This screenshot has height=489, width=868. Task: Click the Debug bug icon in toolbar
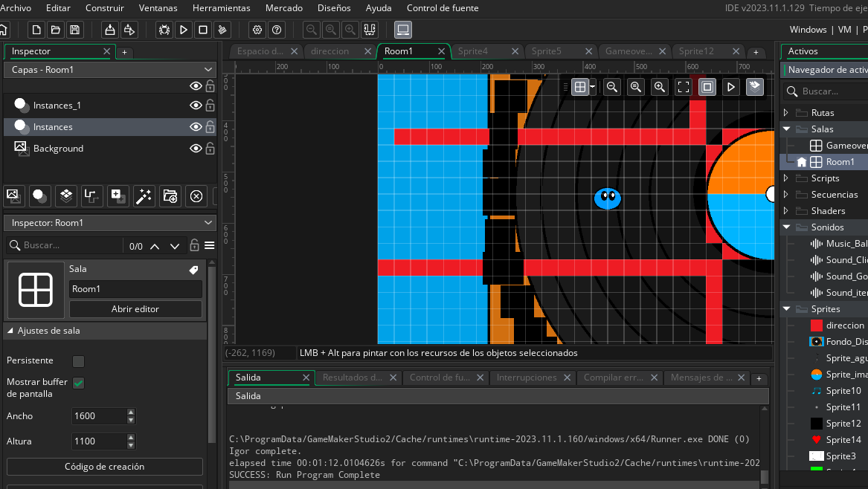[x=164, y=30]
